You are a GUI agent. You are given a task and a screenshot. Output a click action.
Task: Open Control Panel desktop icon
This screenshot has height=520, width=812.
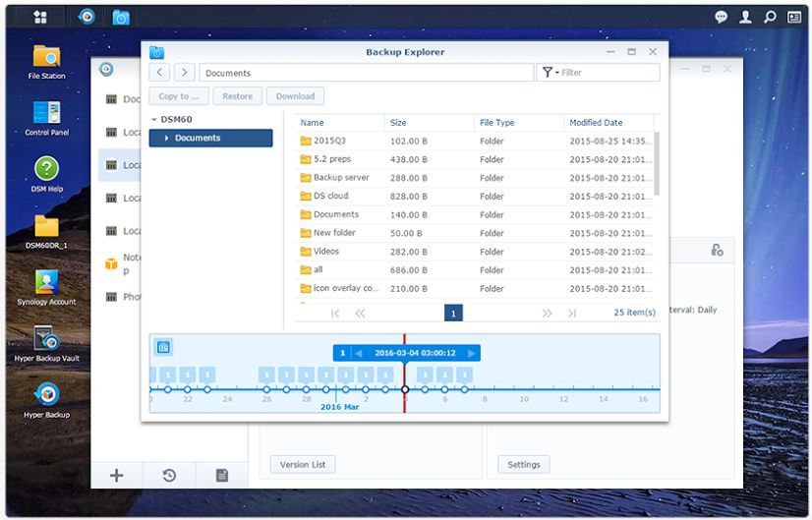46,119
